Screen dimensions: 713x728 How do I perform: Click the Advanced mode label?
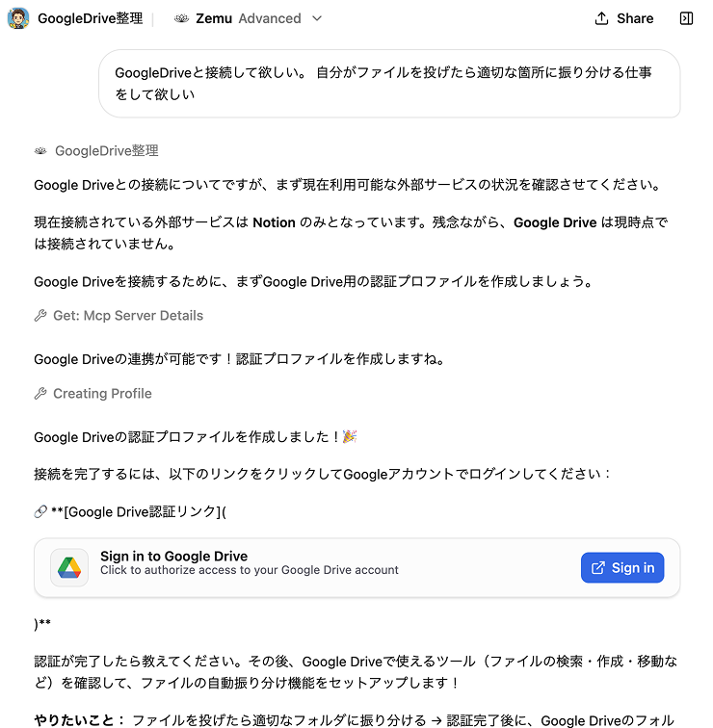coord(270,18)
